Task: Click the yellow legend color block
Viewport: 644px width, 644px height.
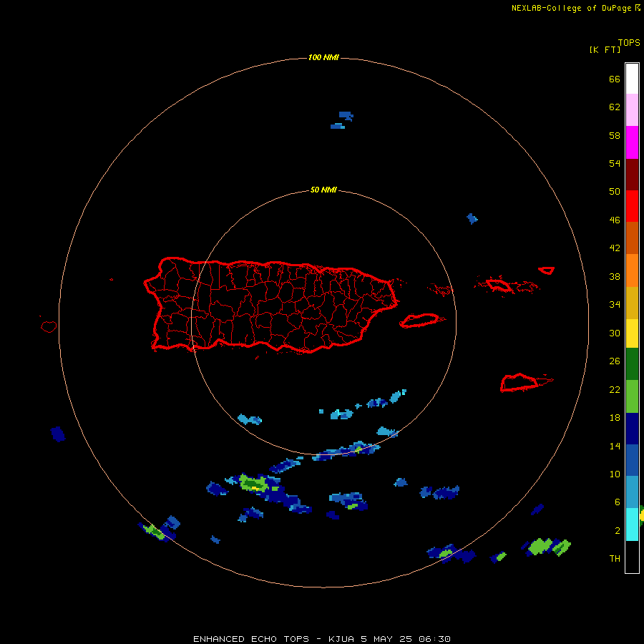Action: click(x=632, y=333)
